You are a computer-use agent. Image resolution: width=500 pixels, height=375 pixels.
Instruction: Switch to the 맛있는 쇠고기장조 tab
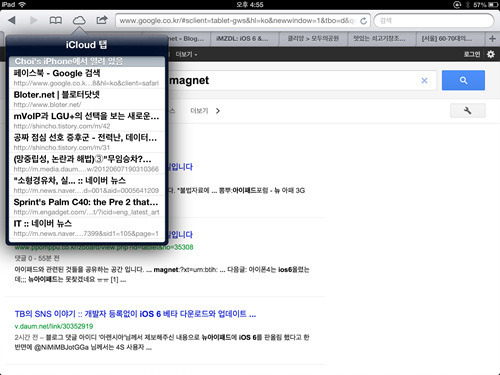click(382, 39)
